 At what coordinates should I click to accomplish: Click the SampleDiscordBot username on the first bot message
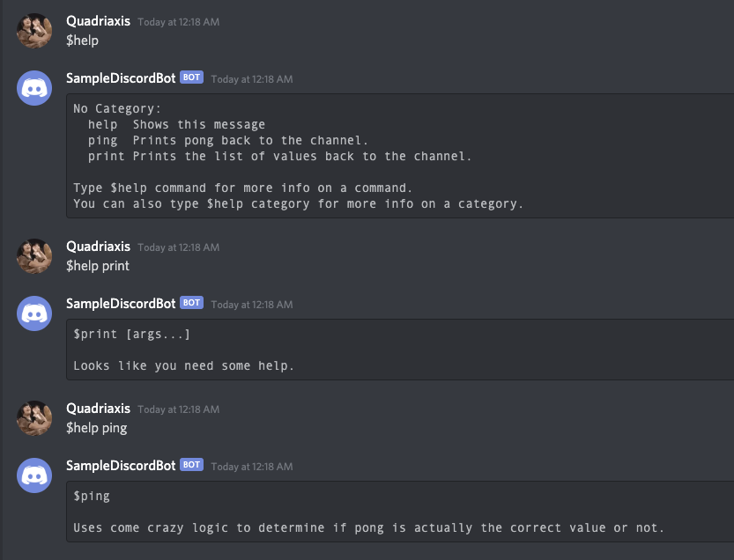[x=120, y=77]
